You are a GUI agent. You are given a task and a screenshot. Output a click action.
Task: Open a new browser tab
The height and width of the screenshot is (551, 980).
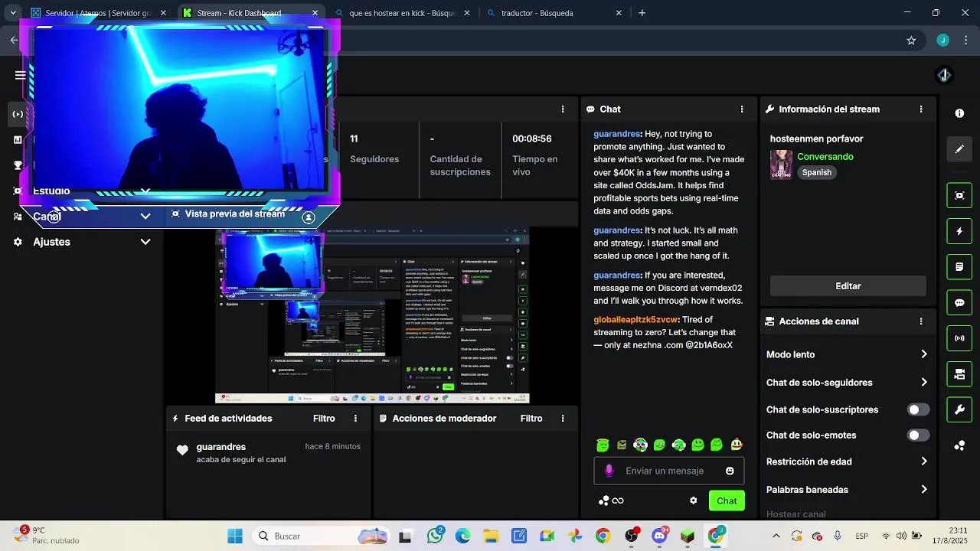pos(642,13)
